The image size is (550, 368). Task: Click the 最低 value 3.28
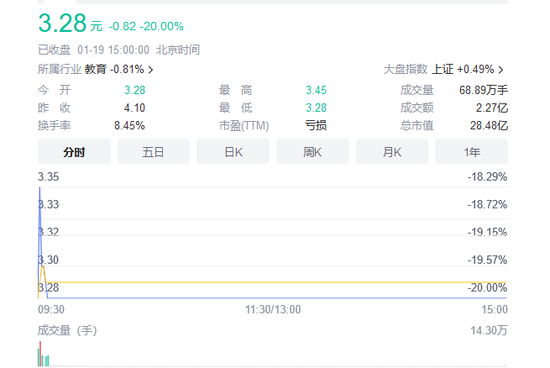point(316,108)
